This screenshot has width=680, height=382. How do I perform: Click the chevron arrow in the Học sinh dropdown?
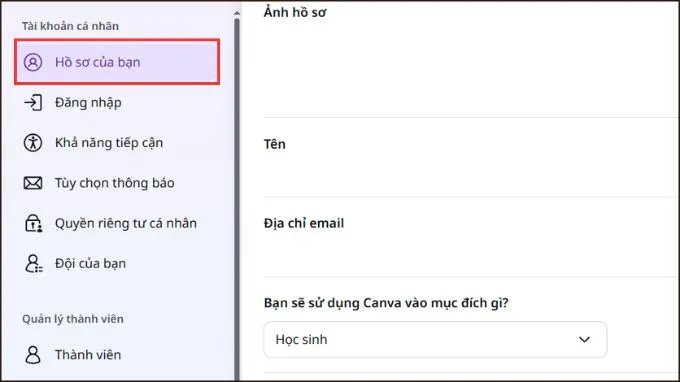click(x=584, y=340)
